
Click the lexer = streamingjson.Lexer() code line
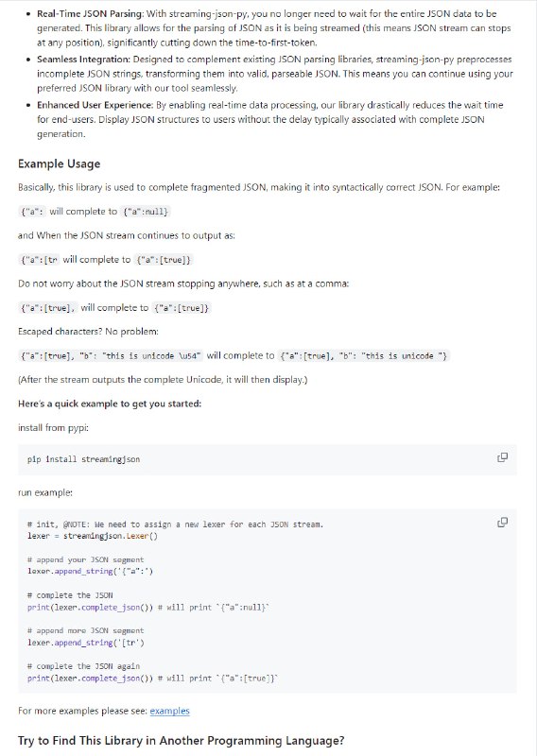click(x=92, y=536)
